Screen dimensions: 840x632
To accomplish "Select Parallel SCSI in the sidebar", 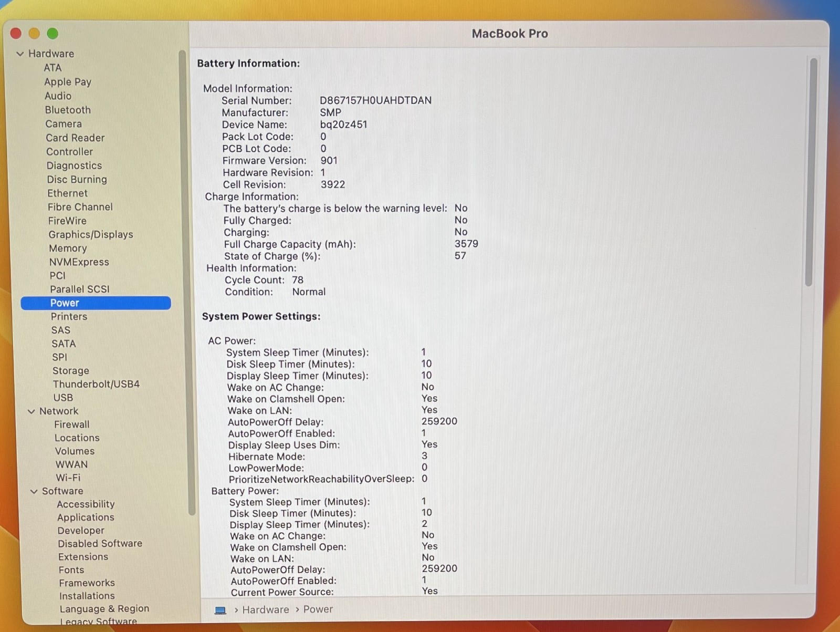I will click(x=80, y=289).
